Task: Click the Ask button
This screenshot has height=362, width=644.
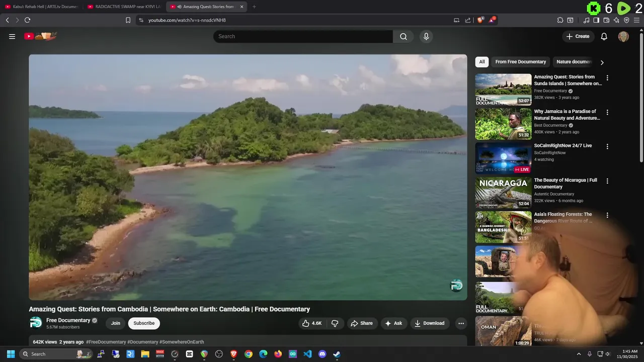Action: point(393,323)
